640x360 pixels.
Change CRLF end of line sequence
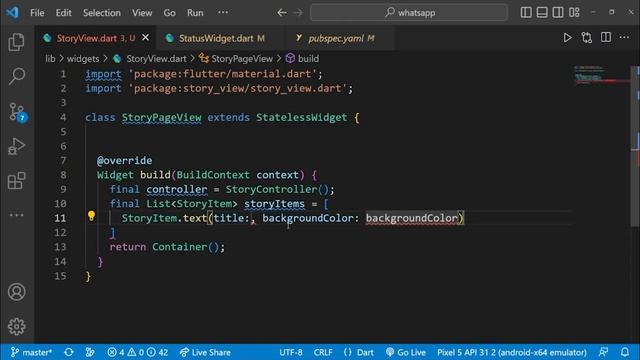pos(323,352)
